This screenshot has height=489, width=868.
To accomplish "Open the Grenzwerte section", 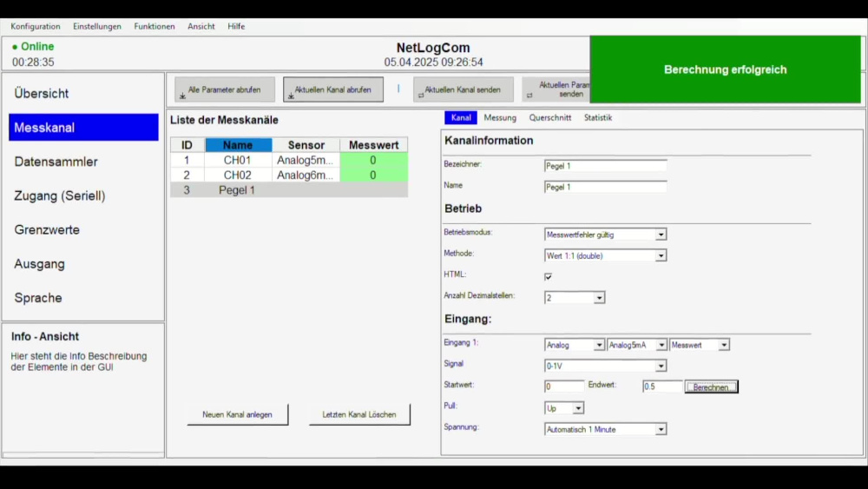I will coord(83,230).
